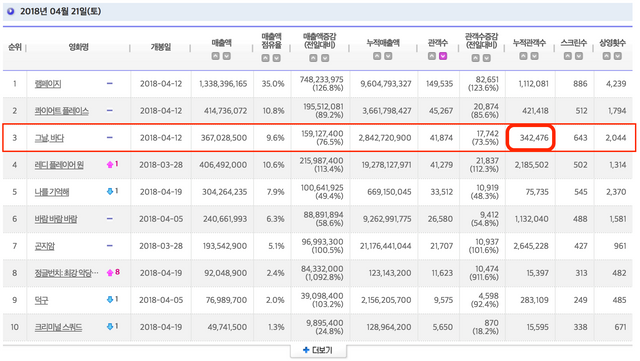Sort 누적관객수 column ascending
Image resolution: width=640 pixels, height=361 pixels.
523,56
